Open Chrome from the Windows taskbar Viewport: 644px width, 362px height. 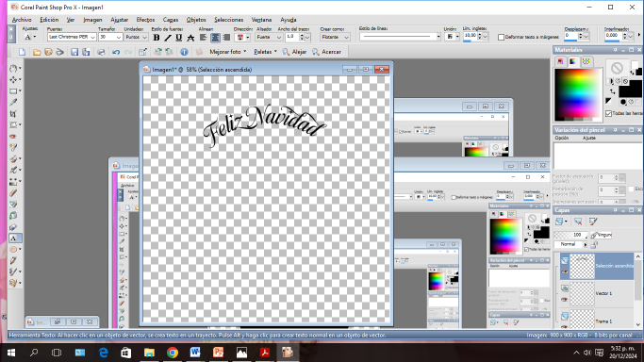pyautogui.click(x=173, y=353)
